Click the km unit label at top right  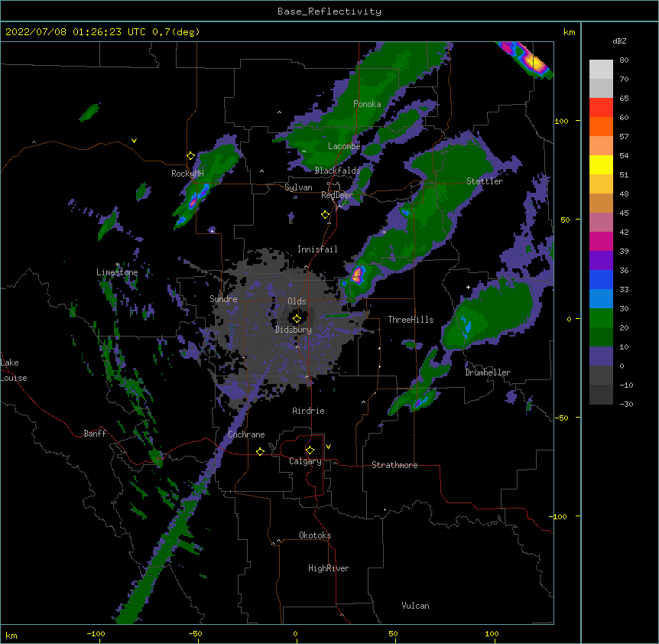pyautogui.click(x=570, y=32)
